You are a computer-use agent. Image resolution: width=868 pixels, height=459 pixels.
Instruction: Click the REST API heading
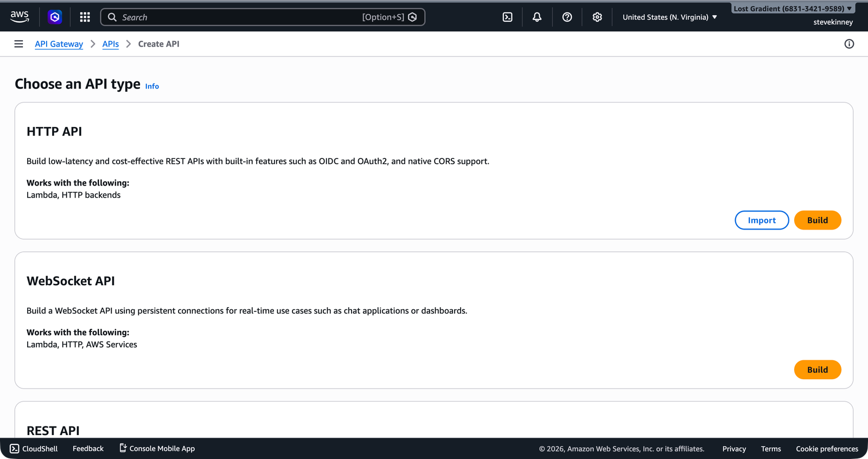[53, 431]
